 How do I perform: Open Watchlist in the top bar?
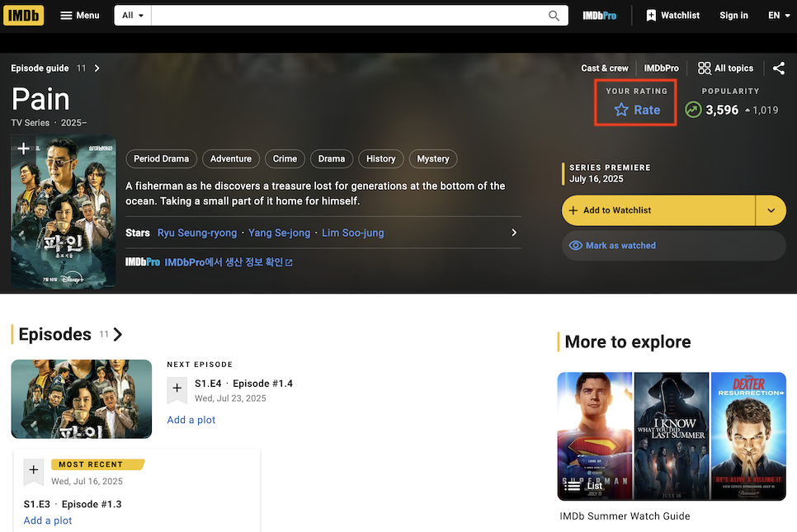coord(672,15)
